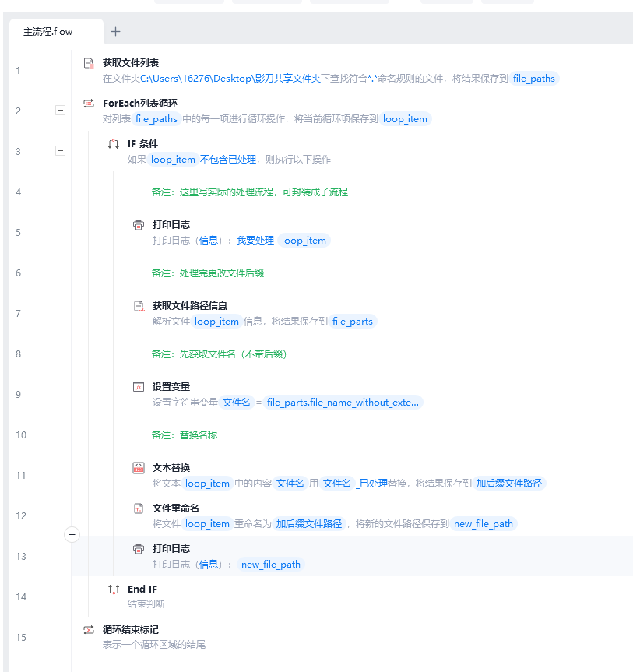This screenshot has width=633, height=672.
Task: Select line number 9 in gutter
Action: 18,394
